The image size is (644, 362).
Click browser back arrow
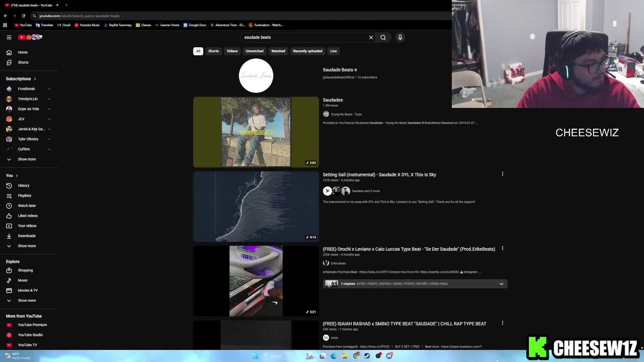[5, 16]
